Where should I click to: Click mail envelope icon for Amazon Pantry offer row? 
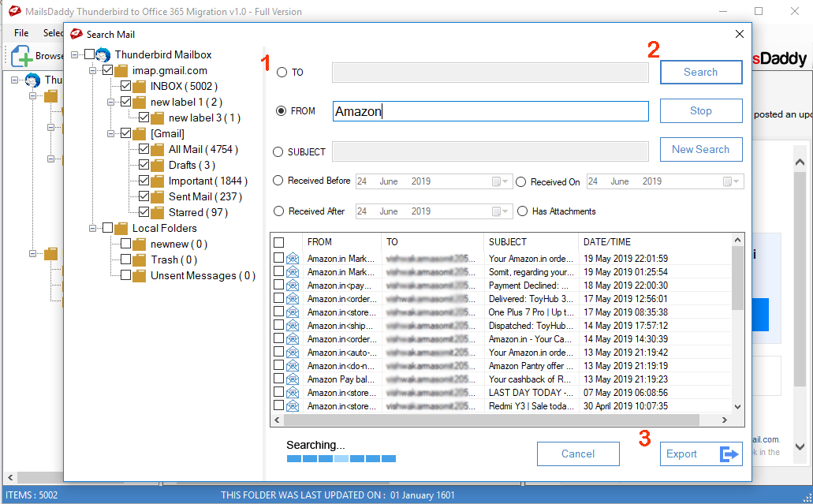point(293,365)
